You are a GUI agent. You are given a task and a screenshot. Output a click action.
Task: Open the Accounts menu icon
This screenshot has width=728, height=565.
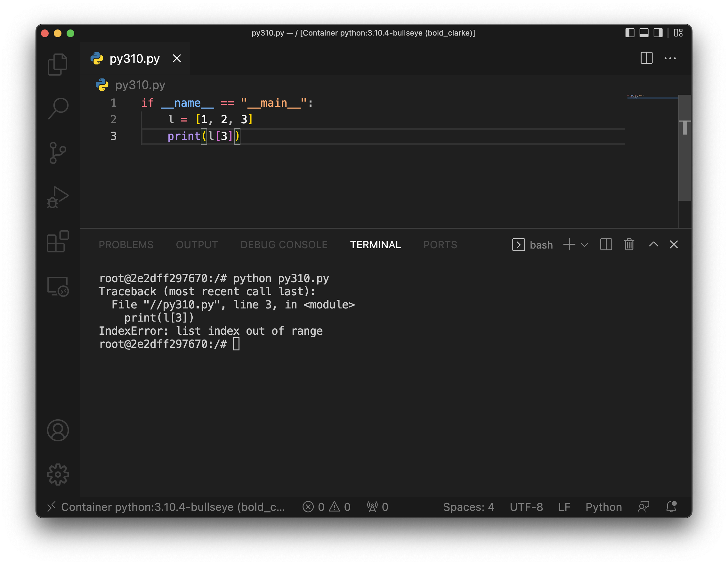(x=58, y=430)
